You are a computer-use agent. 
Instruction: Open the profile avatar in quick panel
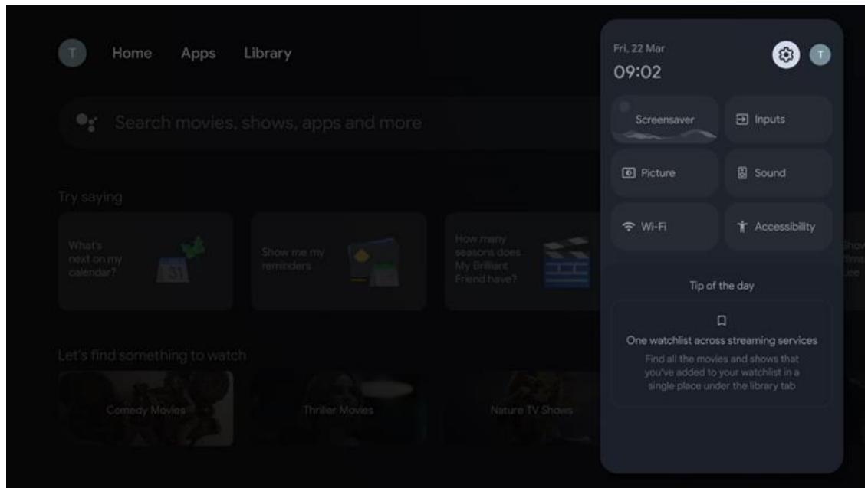click(820, 55)
